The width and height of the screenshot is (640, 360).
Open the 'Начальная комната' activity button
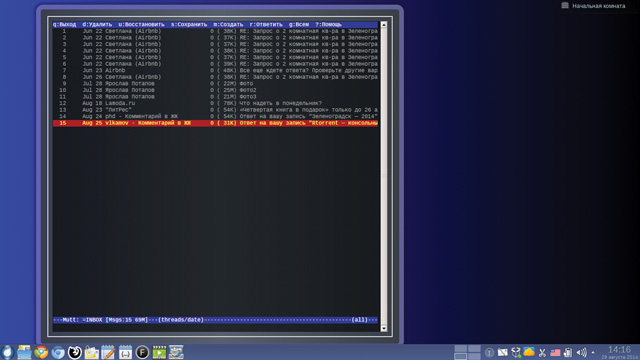click(594, 6)
